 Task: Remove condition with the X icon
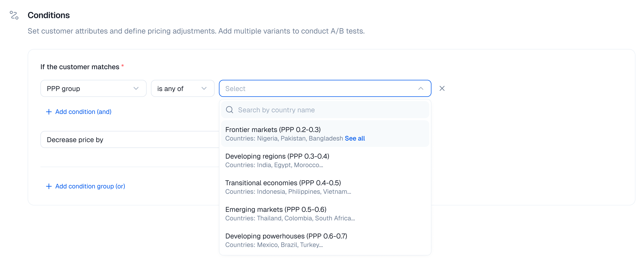442,88
